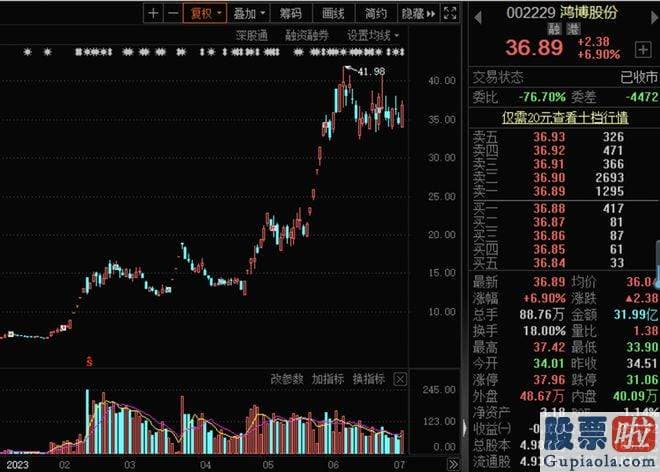
Task: Click the 41.98 high price label
Action: point(371,72)
